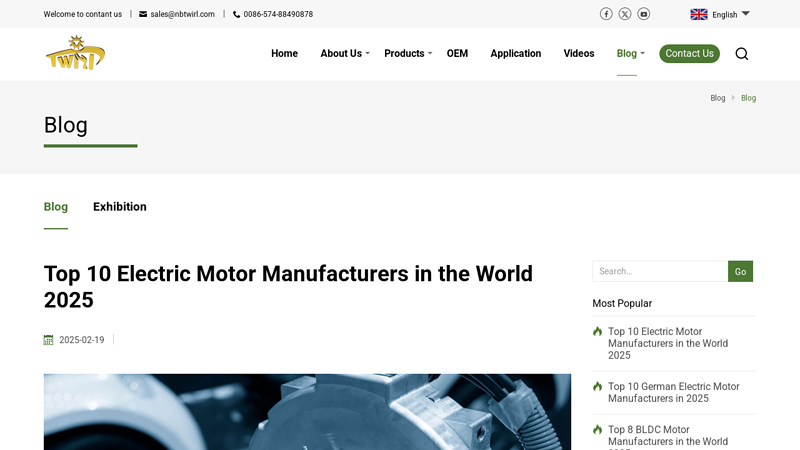The height and width of the screenshot is (450, 800).
Task: Click the Welcome to contant us text
Action: (83, 14)
